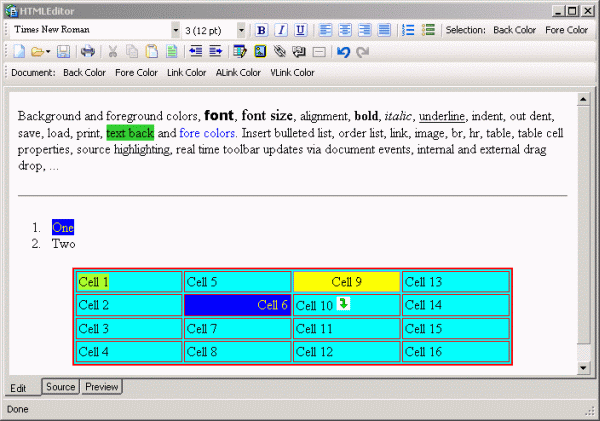Switch to the Edit tab
This screenshot has height=421, width=600.
pos(22,387)
